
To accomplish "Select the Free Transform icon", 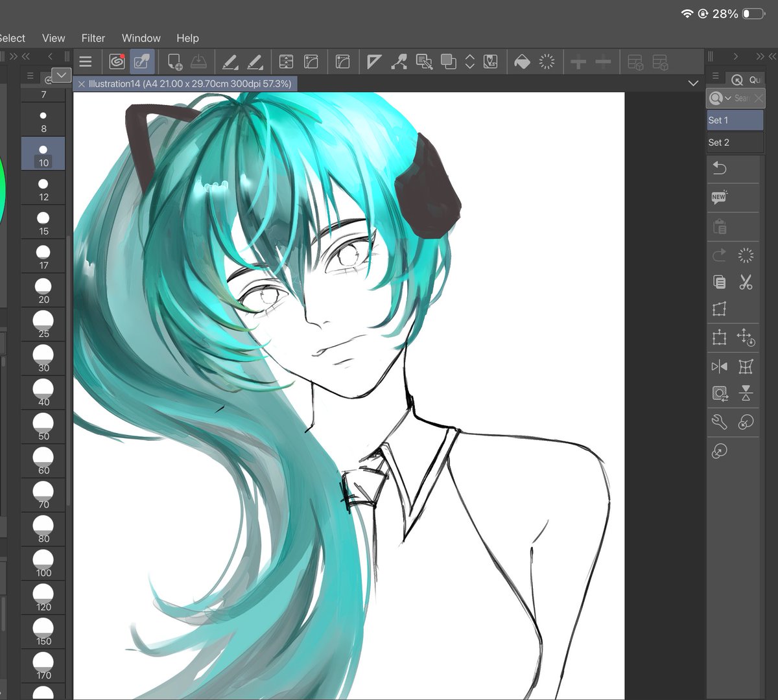I will tap(720, 309).
